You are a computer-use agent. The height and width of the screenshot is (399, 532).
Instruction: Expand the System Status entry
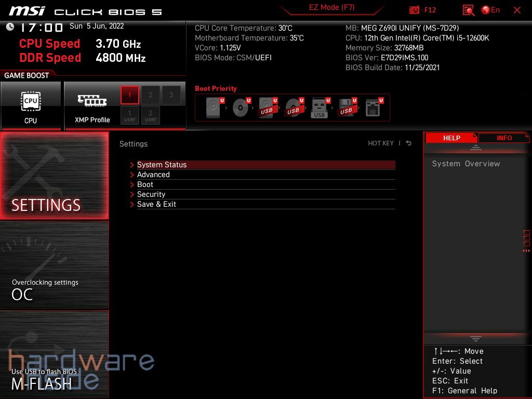pyautogui.click(x=161, y=164)
